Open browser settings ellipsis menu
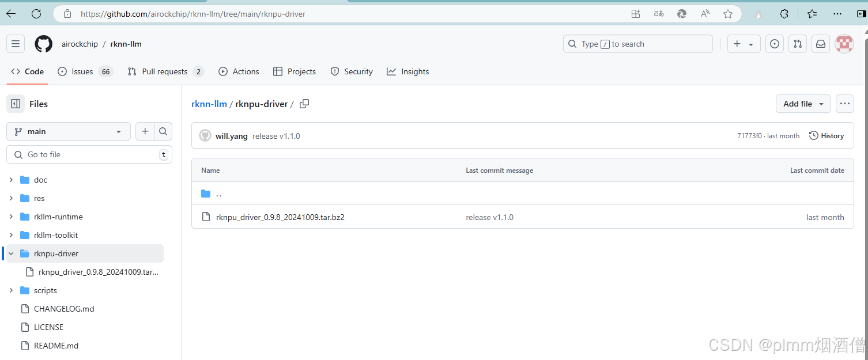The image size is (868, 360). pos(837,14)
